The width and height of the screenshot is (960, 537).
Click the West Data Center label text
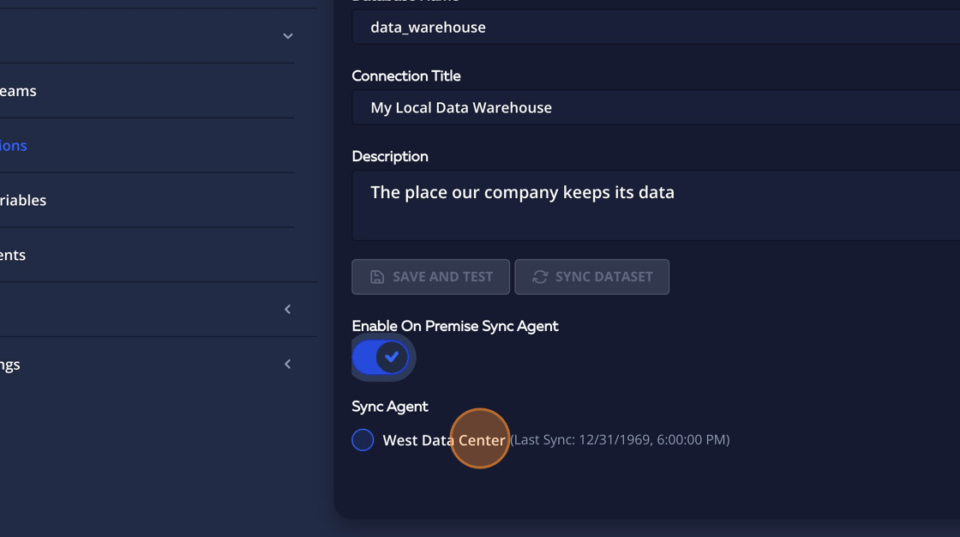(x=443, y=440)
